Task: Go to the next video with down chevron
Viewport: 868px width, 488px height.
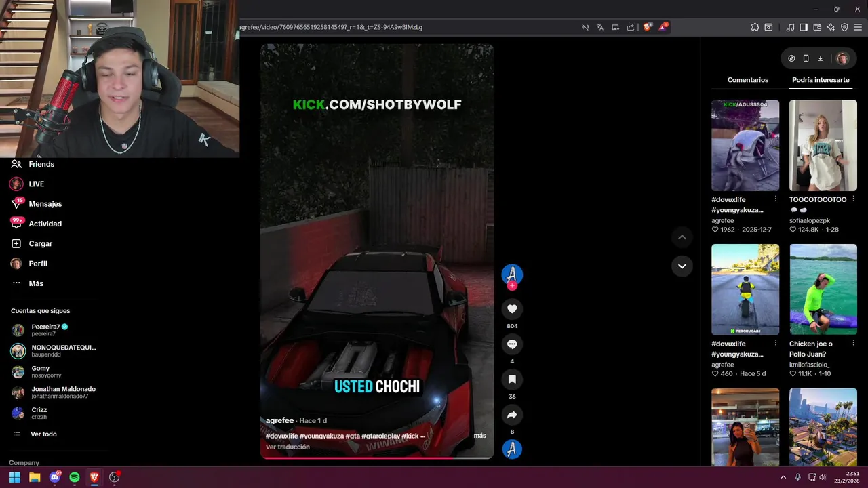Action: (x=682, y=266)
